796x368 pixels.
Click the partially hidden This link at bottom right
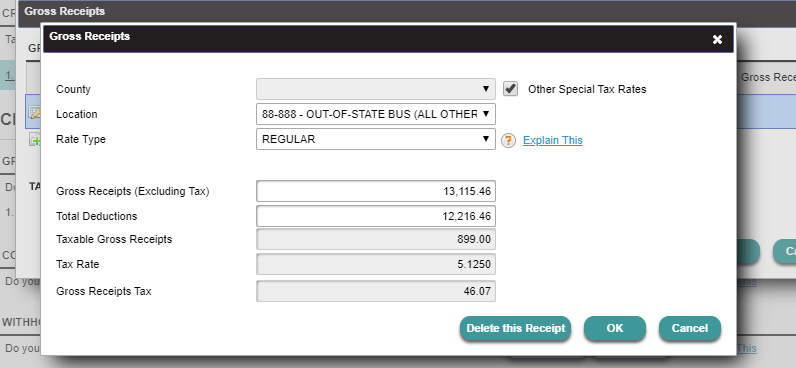(x=747, y=348)
